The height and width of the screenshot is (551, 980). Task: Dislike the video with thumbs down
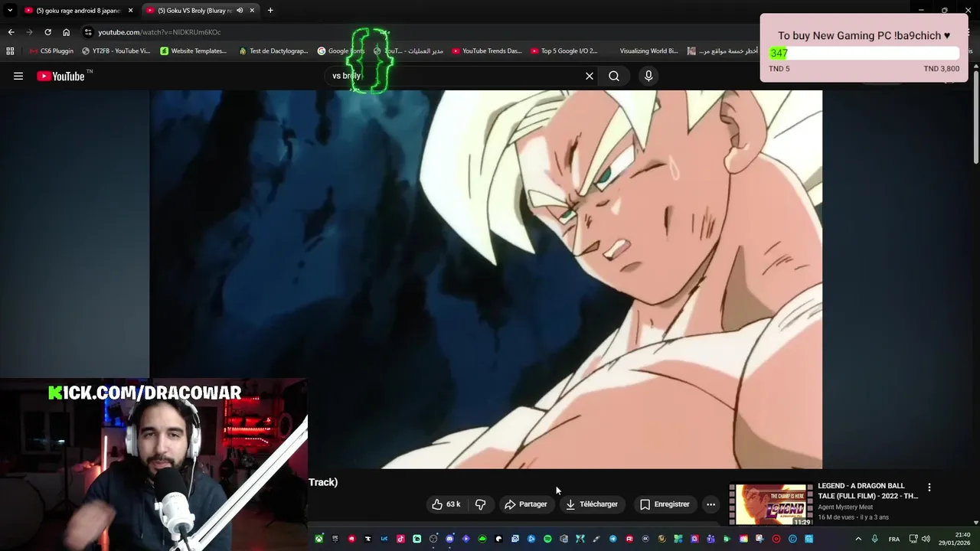tap(480, 504)
